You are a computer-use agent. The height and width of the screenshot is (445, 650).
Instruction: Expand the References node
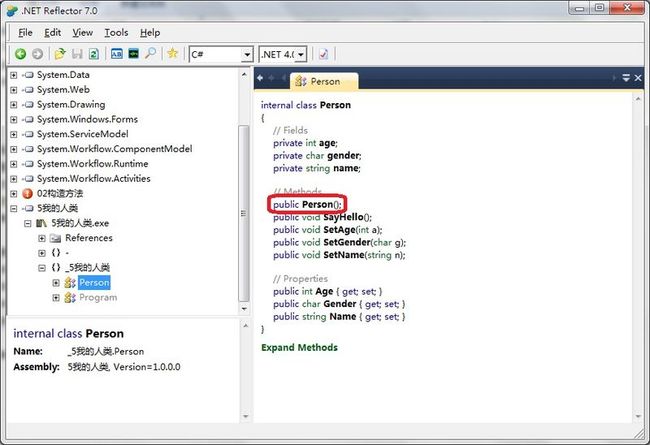41,238
